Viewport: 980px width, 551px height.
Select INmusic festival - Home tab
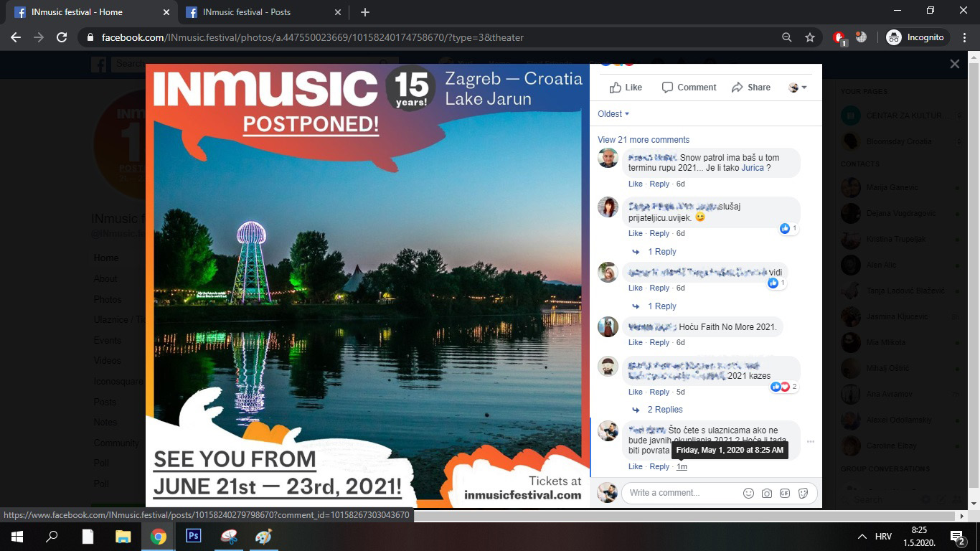pyautogui.click(x=93, y=12)
